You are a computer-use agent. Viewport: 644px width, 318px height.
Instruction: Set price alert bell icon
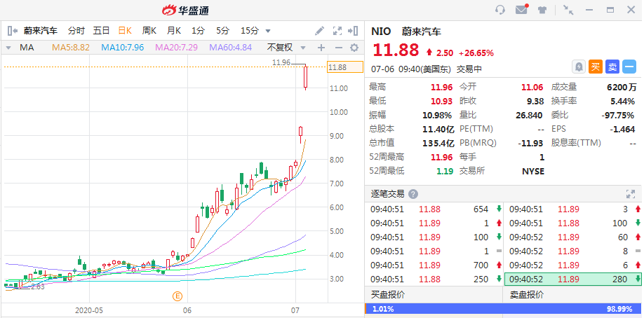[x=579, y=67]
